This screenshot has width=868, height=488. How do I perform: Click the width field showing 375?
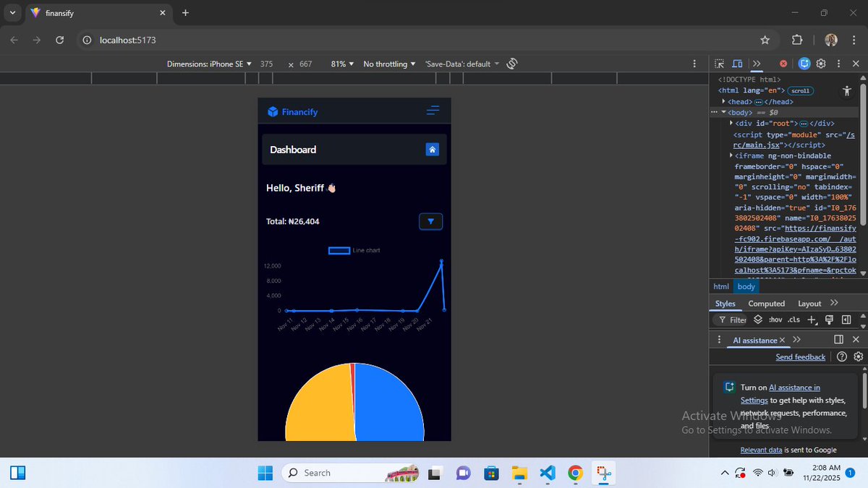[x=267, y=64]
